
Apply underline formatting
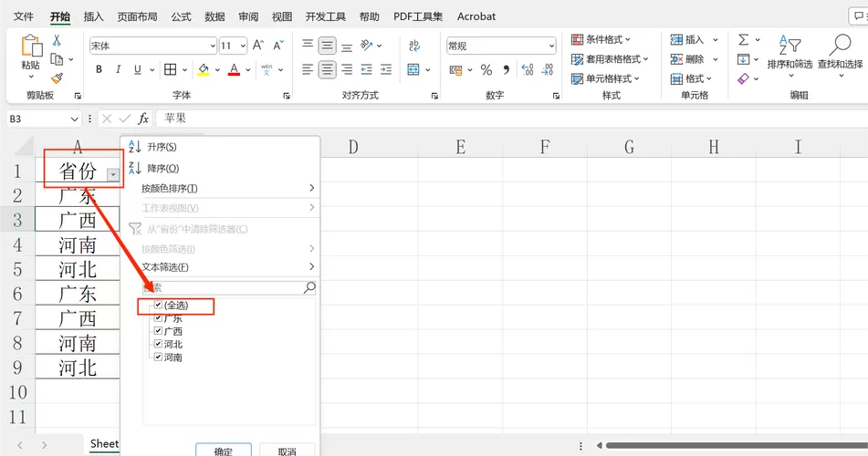(x=137, y=69)
